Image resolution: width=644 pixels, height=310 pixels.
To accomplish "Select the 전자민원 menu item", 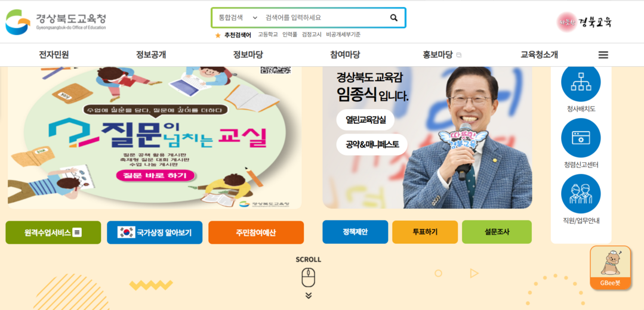I will click(54, 54).
